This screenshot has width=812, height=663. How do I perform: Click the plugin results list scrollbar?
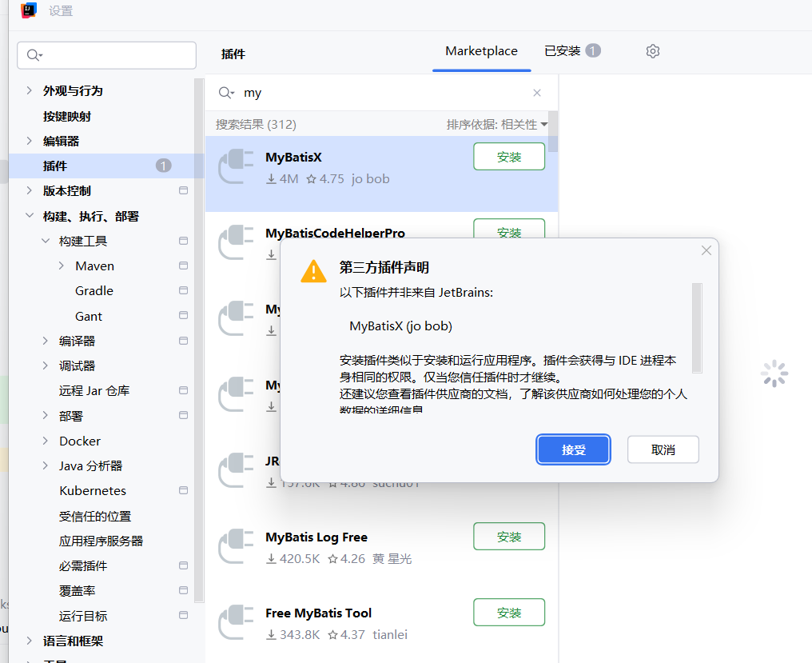(x=553, y=132)
